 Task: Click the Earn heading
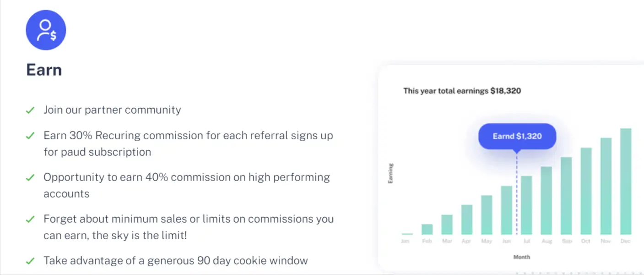44,70
